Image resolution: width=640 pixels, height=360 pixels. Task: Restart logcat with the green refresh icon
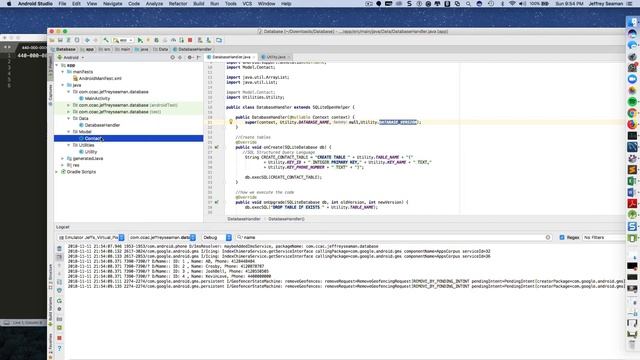(x=59, y=301)
